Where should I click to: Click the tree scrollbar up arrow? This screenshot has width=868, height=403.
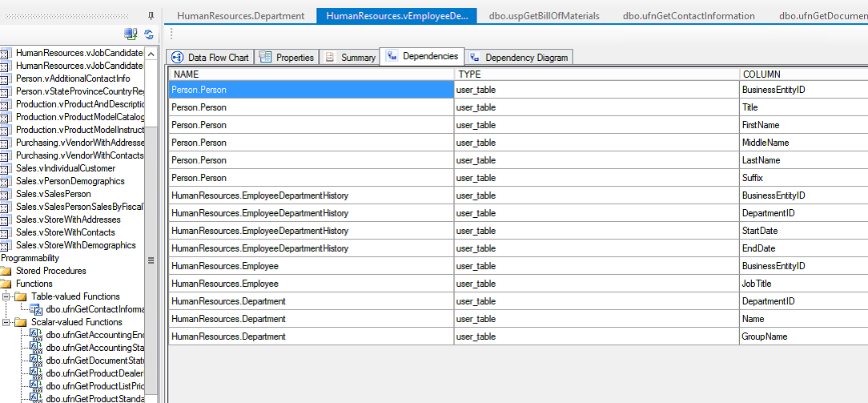coord(151,54)
